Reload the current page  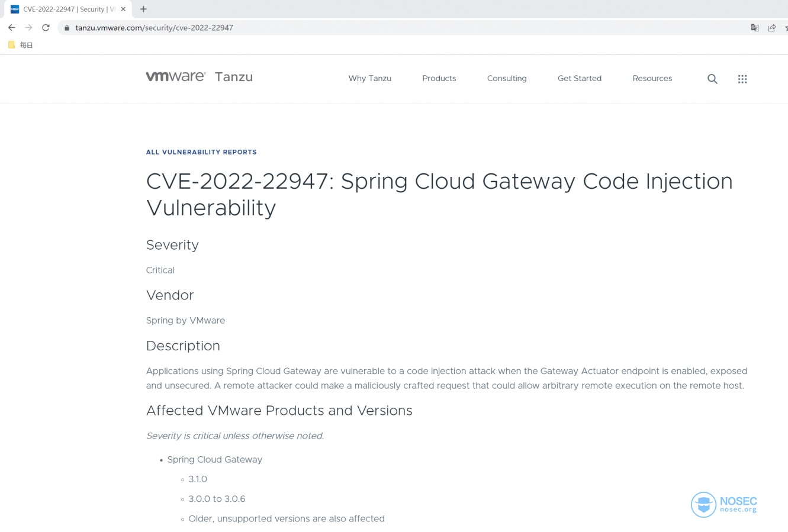coord(46,27)
